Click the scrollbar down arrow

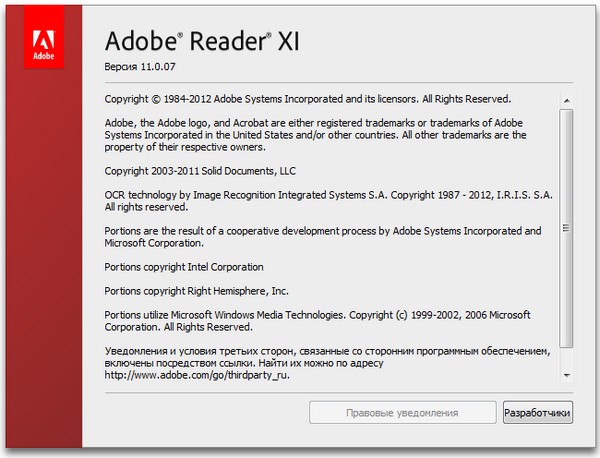567,375
